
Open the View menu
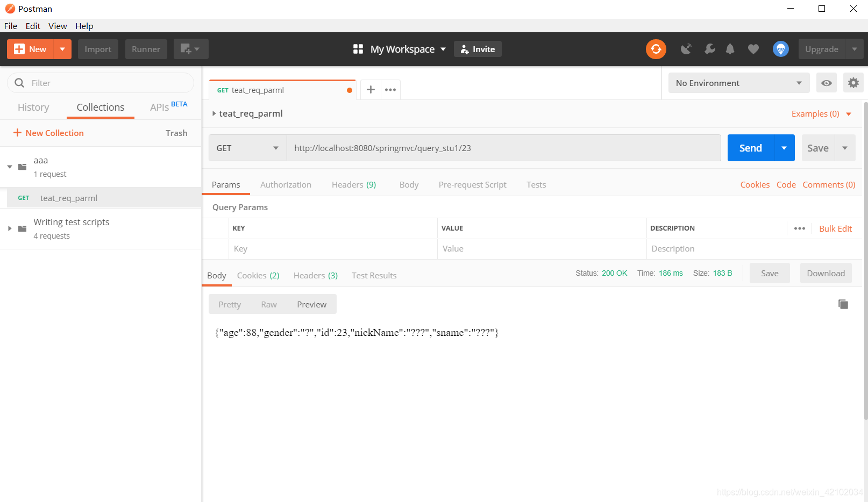tap(58, 26)
